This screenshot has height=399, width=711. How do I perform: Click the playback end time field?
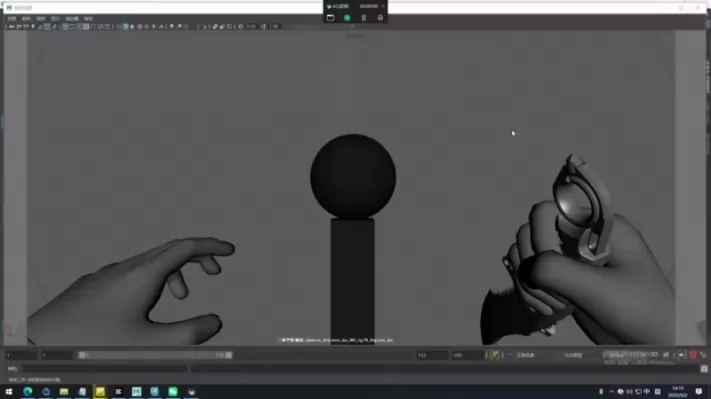tap(432, 355)
